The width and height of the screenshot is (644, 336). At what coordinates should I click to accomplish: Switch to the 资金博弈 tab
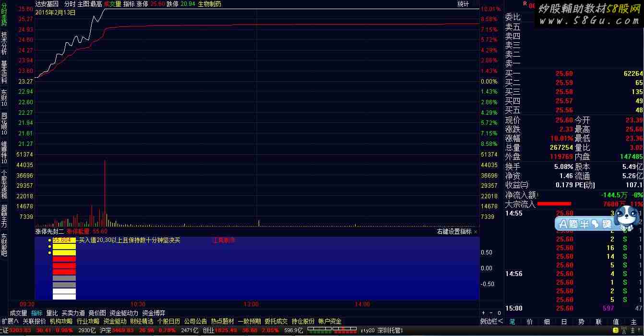click(154, 313)
